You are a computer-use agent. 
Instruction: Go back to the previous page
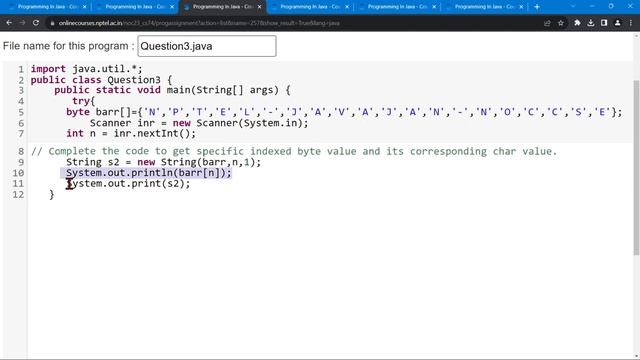(9, 23)
